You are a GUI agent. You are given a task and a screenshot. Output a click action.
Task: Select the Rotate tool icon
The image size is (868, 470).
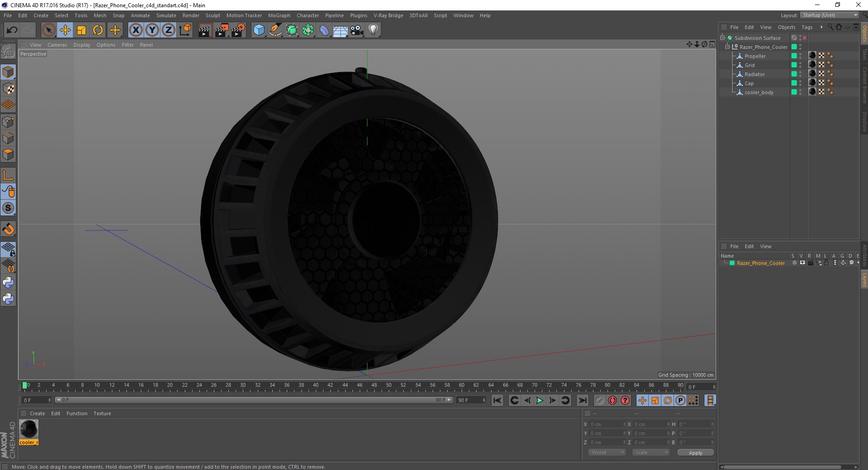coord(98,30)
